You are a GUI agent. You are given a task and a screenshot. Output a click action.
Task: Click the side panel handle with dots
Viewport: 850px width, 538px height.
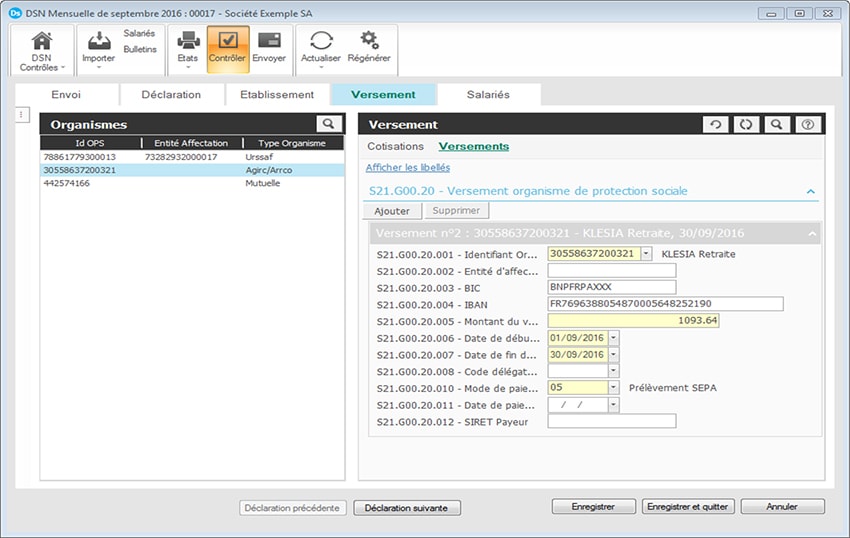(x=22, y=114)
